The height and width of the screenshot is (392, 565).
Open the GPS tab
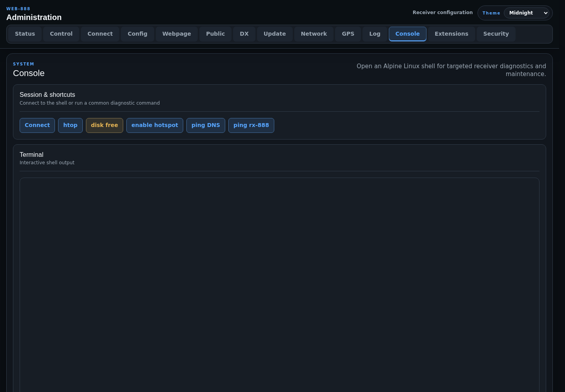pos(348,34)
